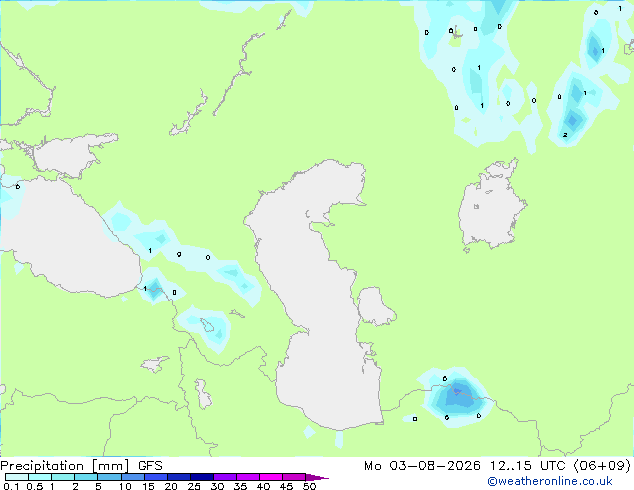Select the 20–25 mm dark blue swatch

point(178,477)
